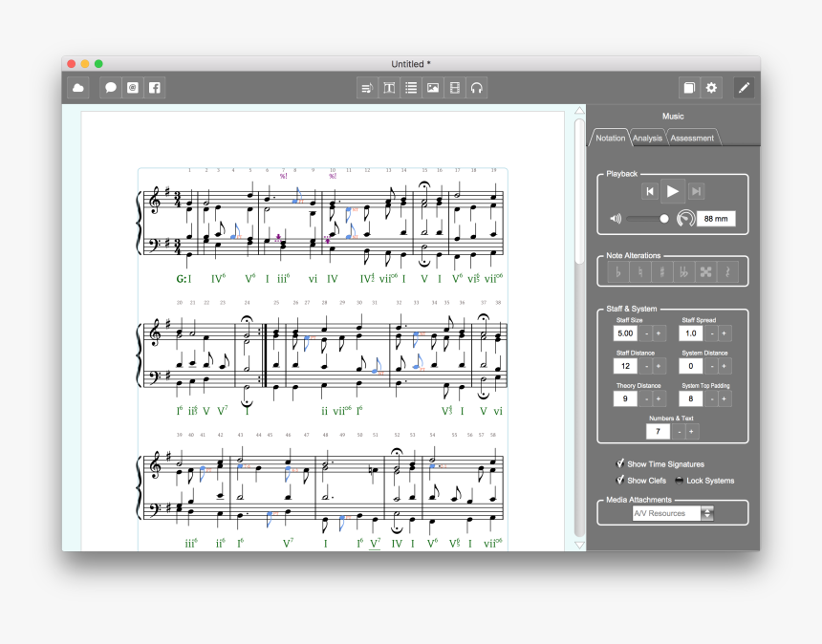Enable Show Time Signatures
822x644 pixels.
(x=619, y=463)
